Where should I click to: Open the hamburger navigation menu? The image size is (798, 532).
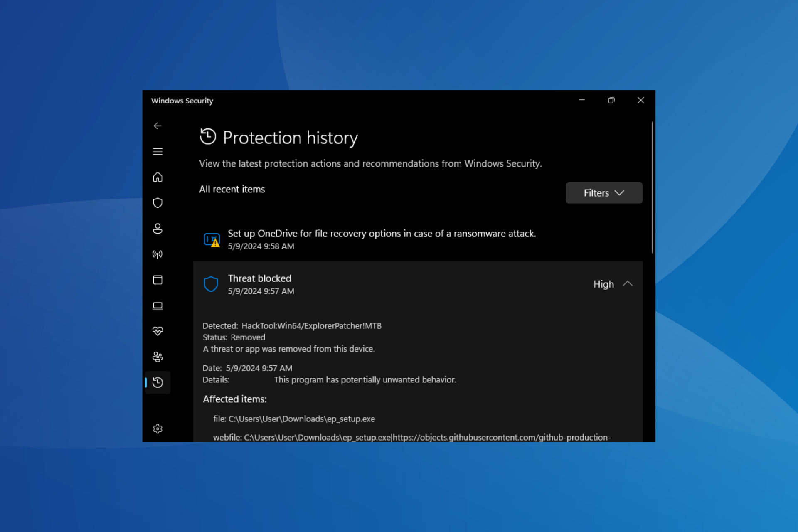click(x=158, y=152)
